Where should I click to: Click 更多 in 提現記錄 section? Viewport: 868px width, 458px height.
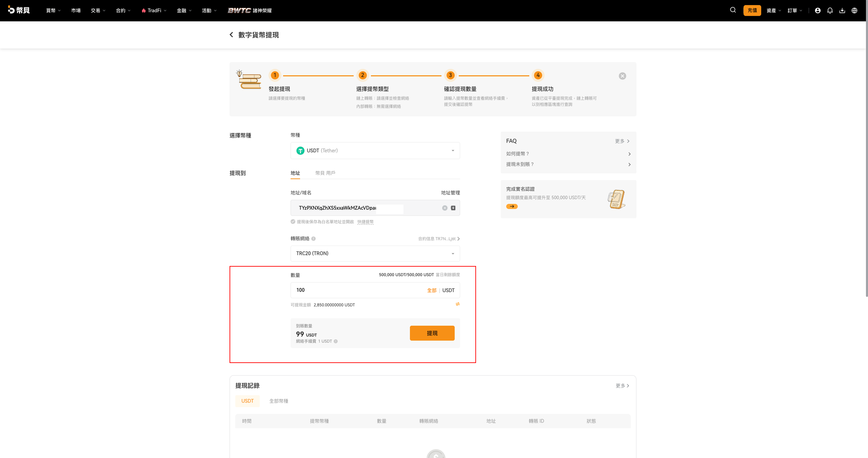623,386
